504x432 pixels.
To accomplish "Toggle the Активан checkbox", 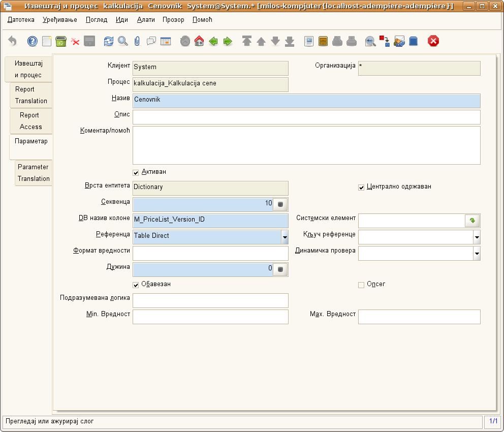I will 136,173.
